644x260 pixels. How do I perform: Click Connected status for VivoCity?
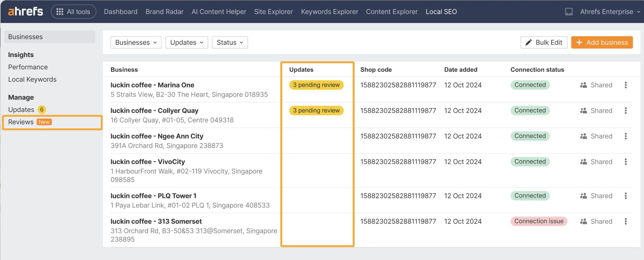[530, 162]
